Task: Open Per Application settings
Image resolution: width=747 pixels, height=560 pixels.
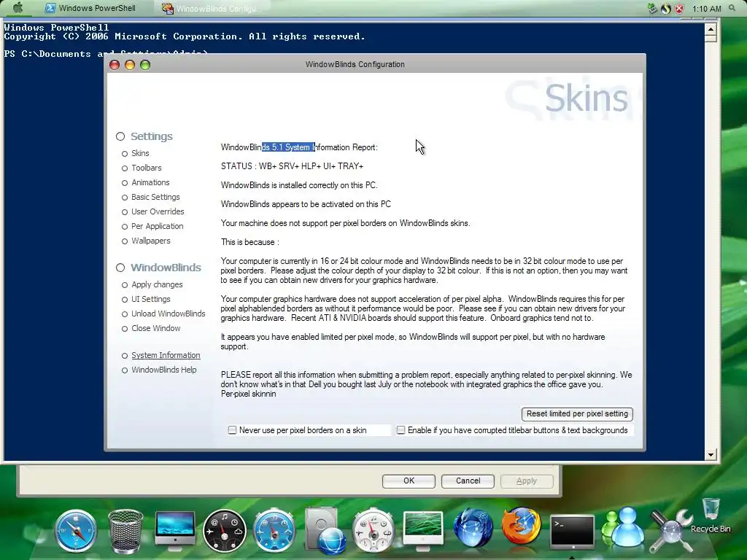Action: (158, 226)
